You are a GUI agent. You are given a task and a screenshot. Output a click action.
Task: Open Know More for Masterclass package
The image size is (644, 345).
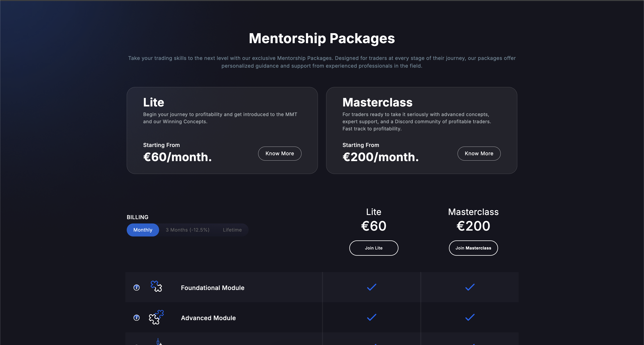coord(479,154)
